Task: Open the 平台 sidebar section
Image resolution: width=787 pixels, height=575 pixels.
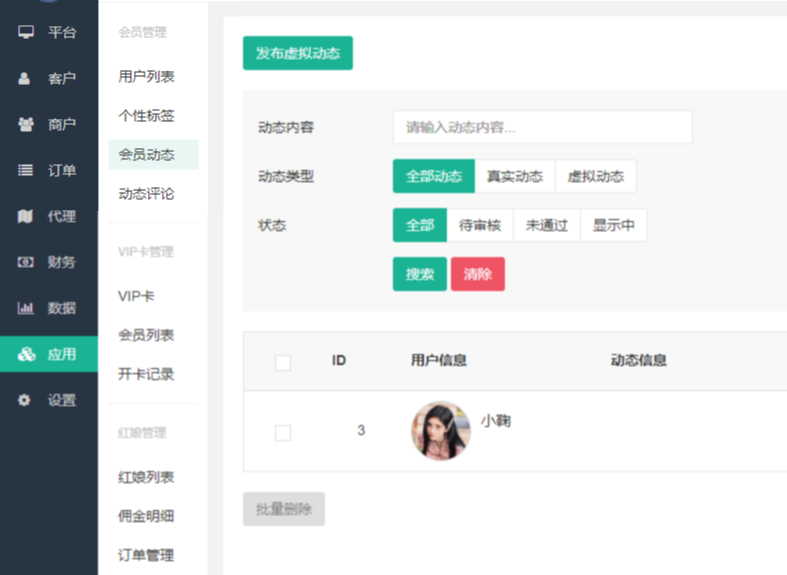Action: (49, 32)
